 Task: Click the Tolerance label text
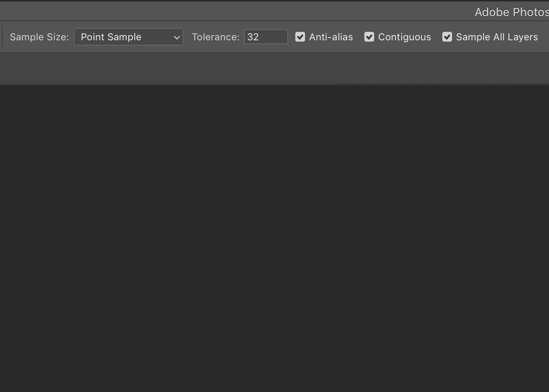click(x=215, y=37)
